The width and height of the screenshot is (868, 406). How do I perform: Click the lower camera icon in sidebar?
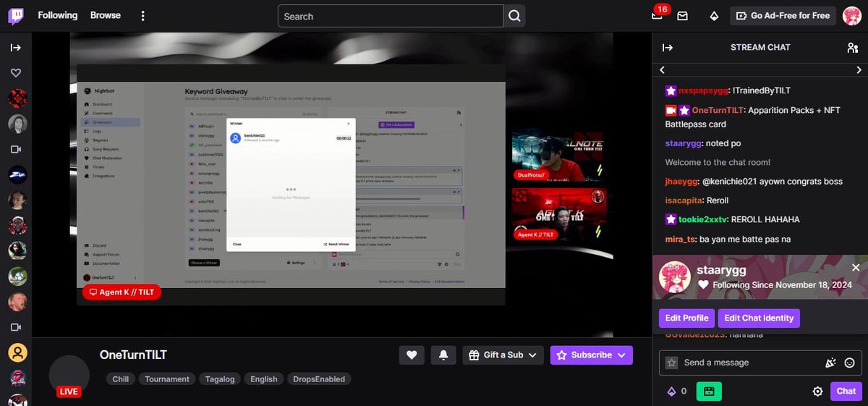[x=16, y=327]
